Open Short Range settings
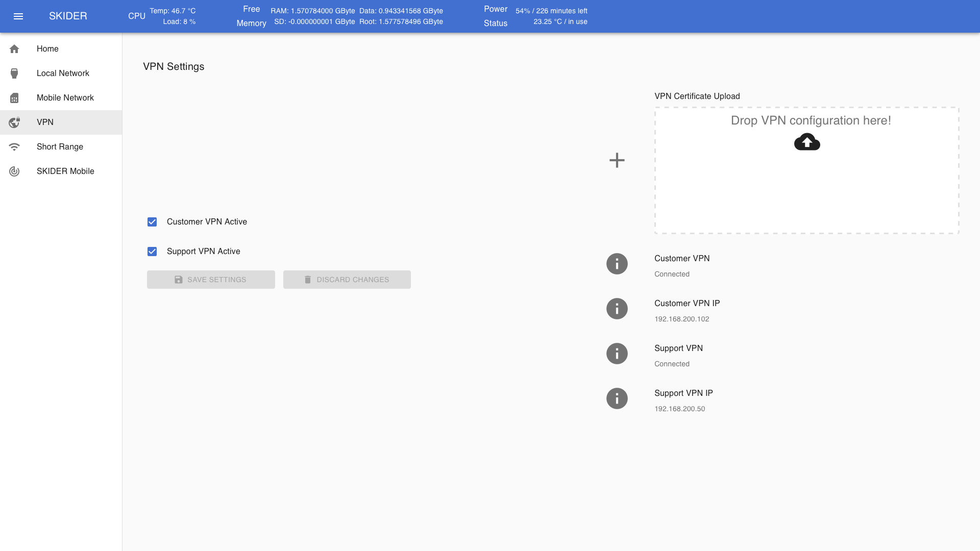The image size is (980, 551). (x=61, y=147)
